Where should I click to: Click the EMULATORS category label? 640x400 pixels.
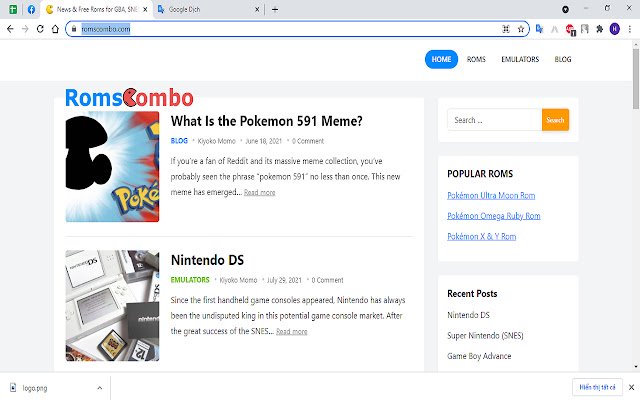pos(190,280)
